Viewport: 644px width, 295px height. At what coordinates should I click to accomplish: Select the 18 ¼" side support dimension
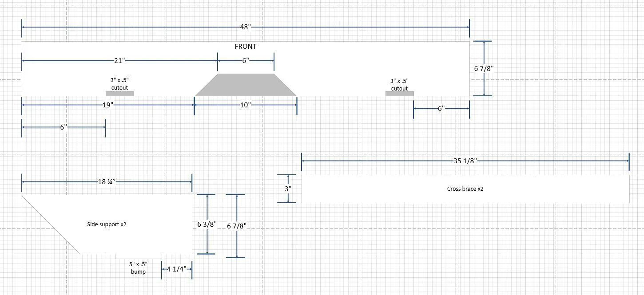(107, 182)
